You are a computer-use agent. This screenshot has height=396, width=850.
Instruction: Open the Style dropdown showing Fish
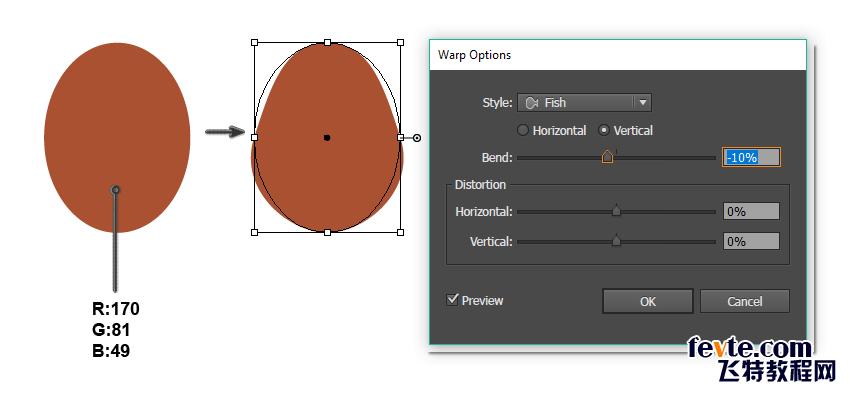(584, 102)
